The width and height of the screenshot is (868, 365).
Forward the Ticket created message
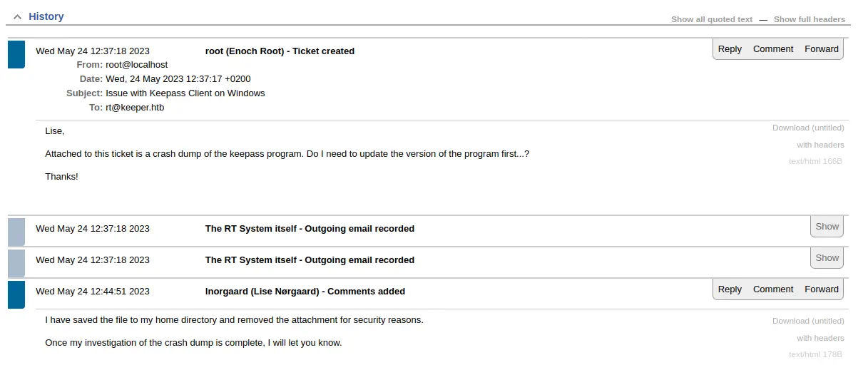[x=822, y=49]
